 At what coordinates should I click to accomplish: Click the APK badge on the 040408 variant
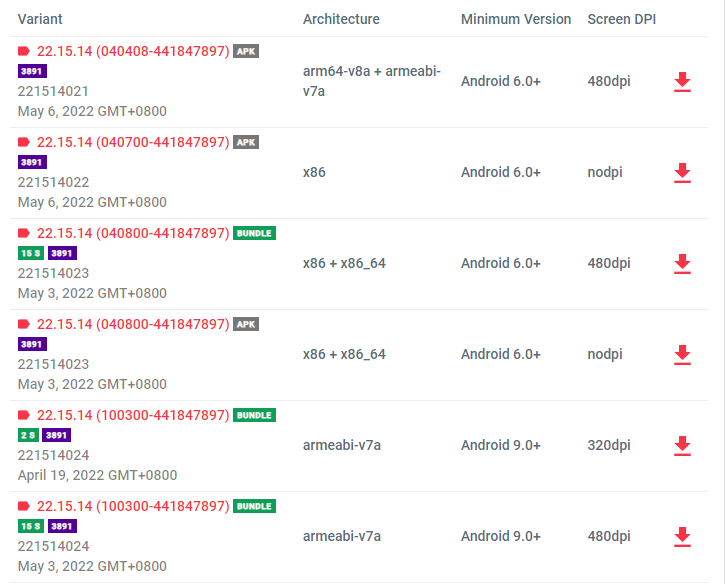point(246,51)
